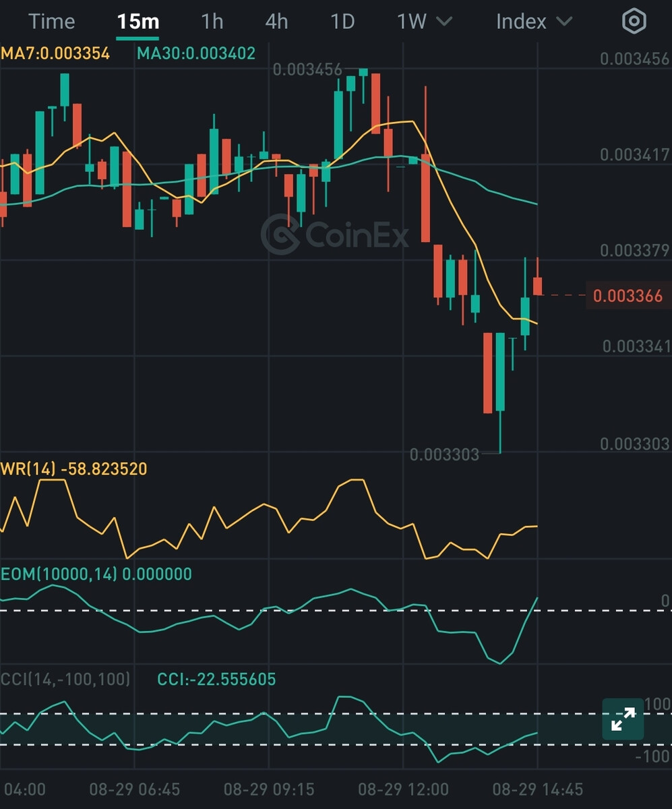Tap the 0.003303 low price marker
This screenshot has height=809, width=672.
coord(444,454)
